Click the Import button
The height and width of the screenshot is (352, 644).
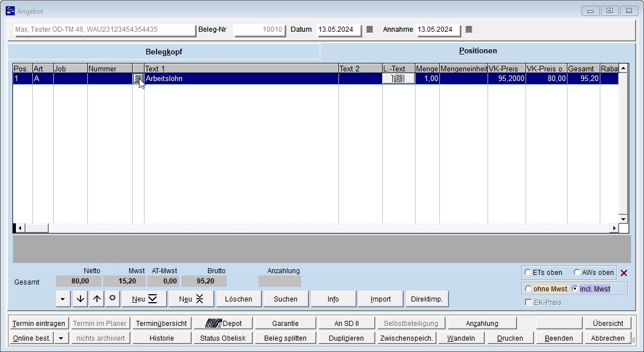[x=380, y=299]
